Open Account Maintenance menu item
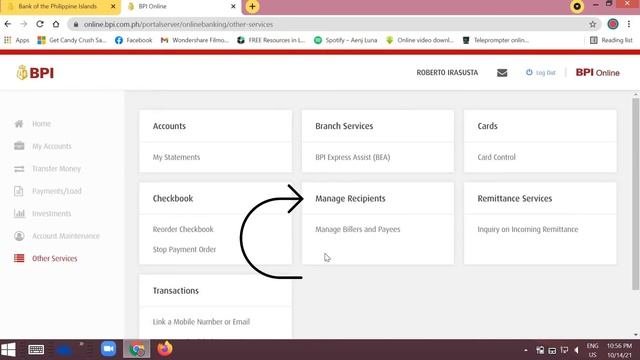The height and width of the screenshot is (360, 640). tap(66, 236)
